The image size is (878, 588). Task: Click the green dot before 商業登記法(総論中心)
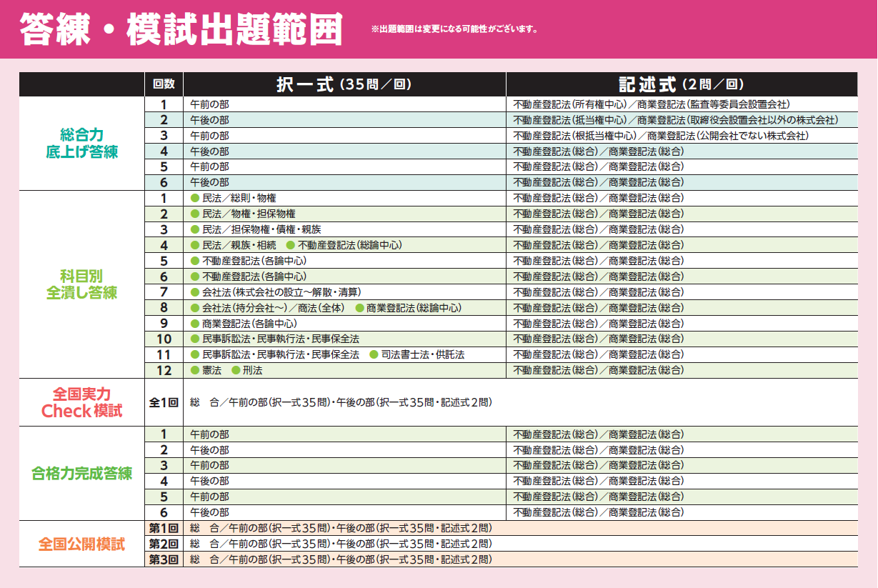[x=359, y=308]
